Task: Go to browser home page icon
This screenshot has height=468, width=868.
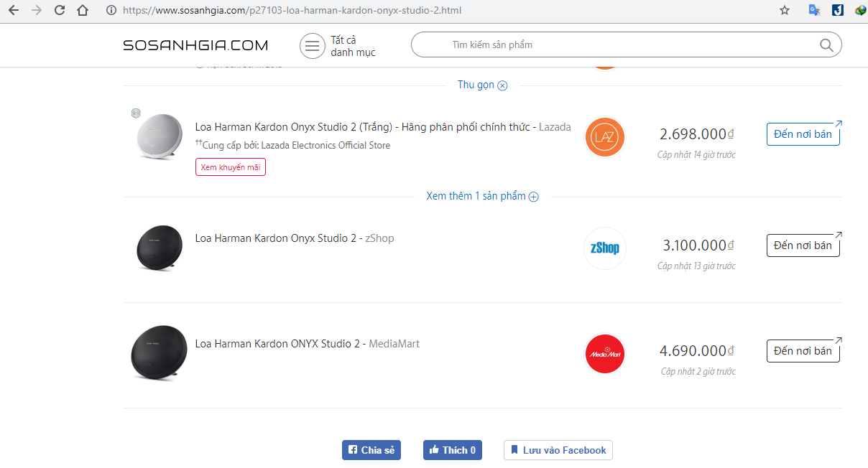Action: coord(83,11)
